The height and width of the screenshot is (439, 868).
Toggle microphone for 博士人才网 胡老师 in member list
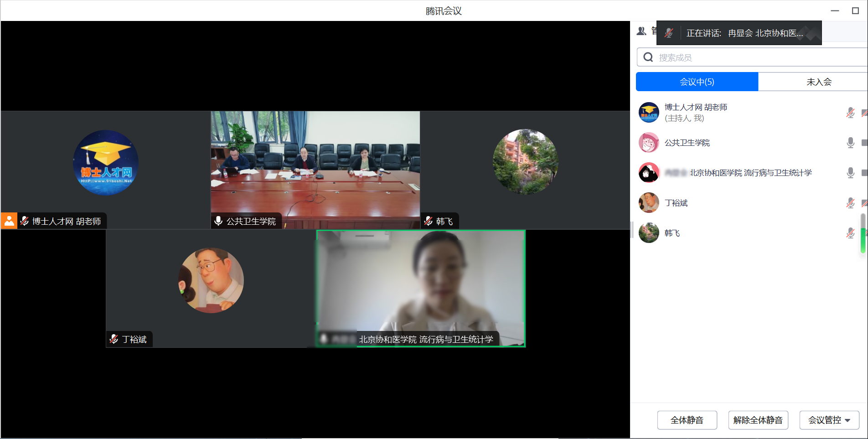click(x=850, y=113)
